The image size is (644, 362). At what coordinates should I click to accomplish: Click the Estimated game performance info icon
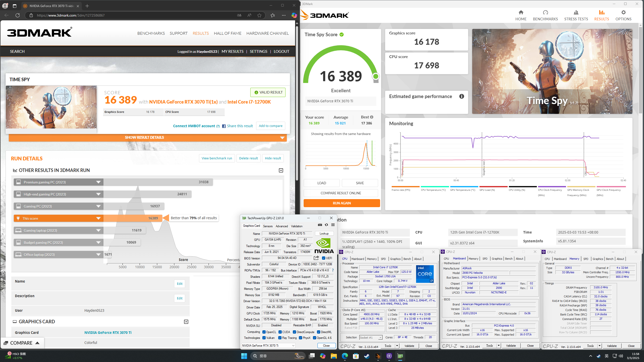[462, 96]
